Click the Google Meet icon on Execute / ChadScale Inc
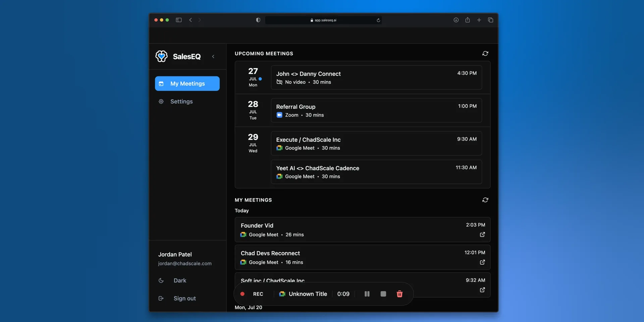Viewport: 644px width, 322px height. [x=279, y=148]
